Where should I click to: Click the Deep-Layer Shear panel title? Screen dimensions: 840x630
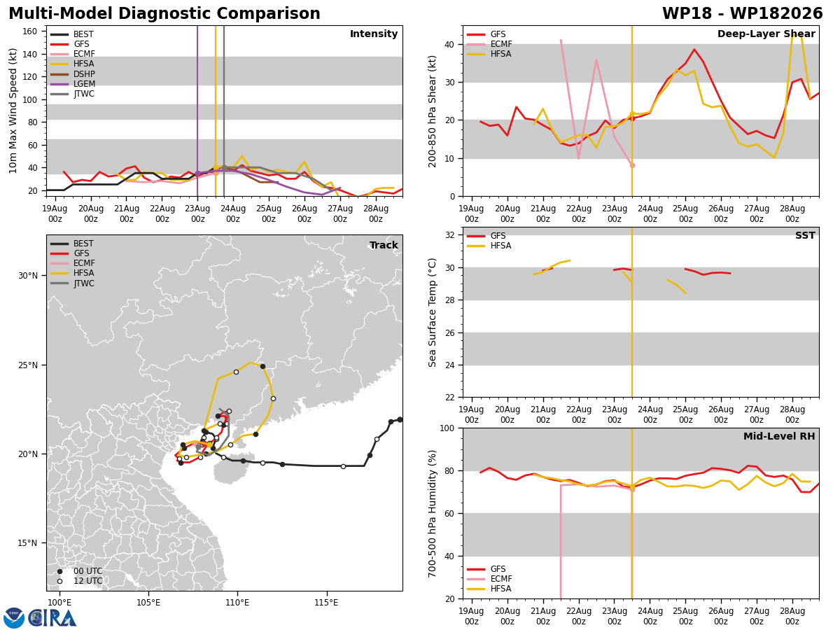766,34
